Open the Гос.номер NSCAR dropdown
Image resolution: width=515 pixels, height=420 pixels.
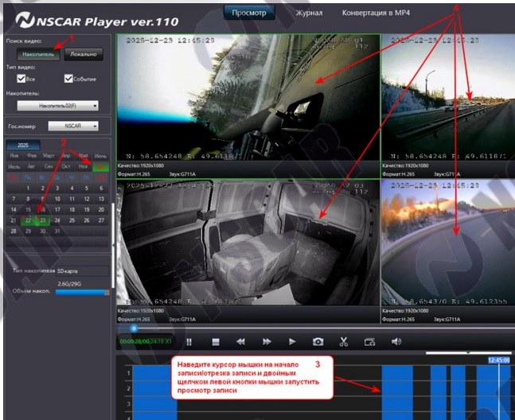(x=73, y=126)
